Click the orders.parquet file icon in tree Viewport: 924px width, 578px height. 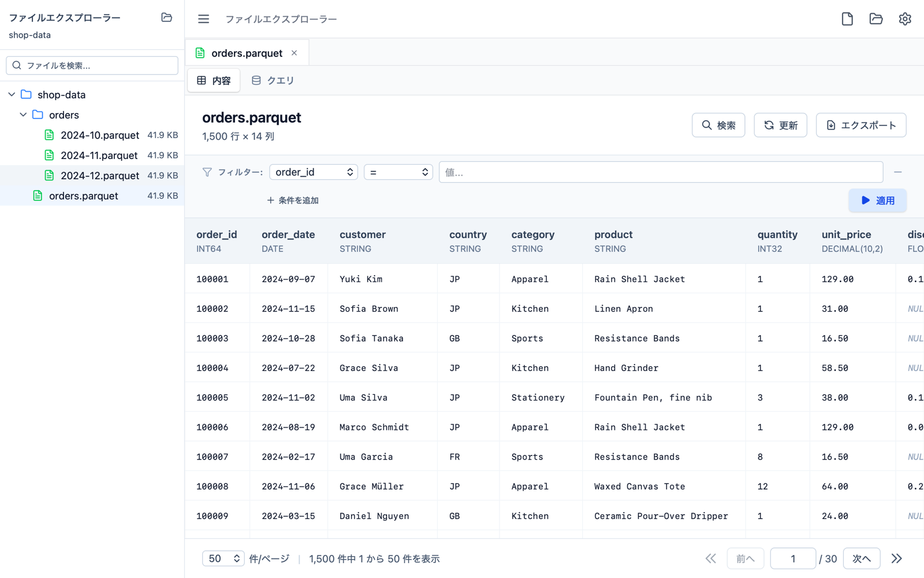38,195
